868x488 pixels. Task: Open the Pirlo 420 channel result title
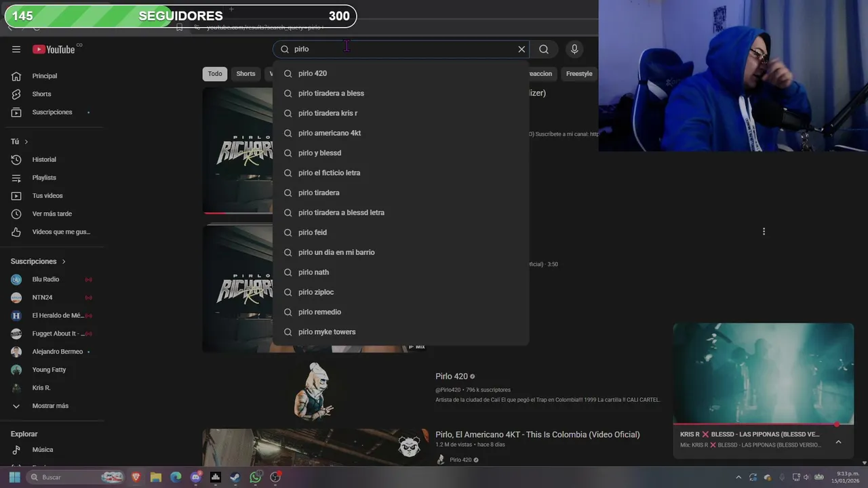pos(452,376)
